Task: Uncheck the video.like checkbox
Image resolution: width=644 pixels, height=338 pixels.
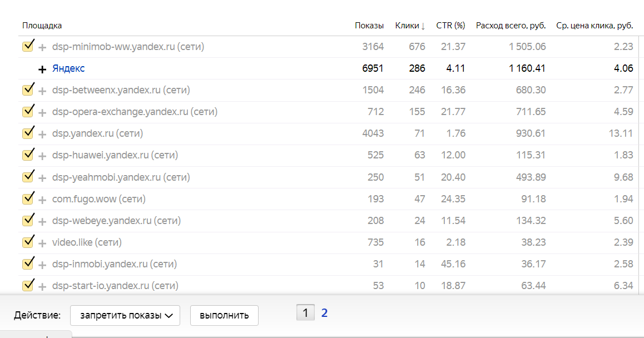Action: click(x=28, y=242)
